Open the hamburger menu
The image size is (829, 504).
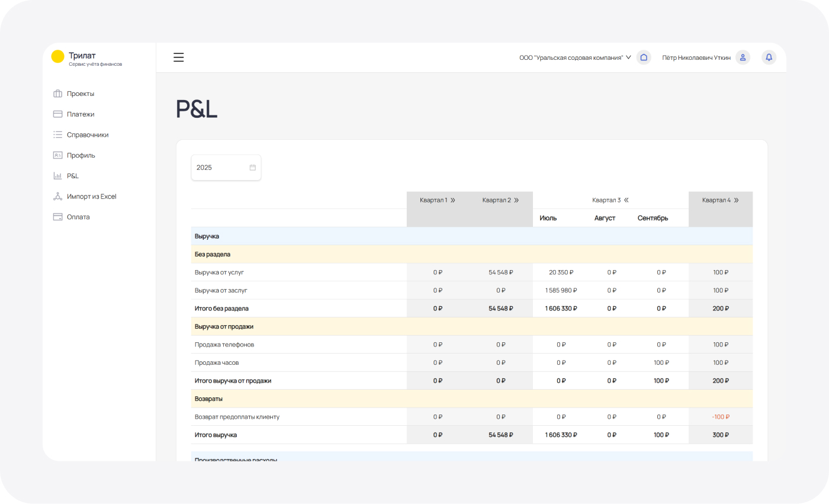(x=178, y=57)
